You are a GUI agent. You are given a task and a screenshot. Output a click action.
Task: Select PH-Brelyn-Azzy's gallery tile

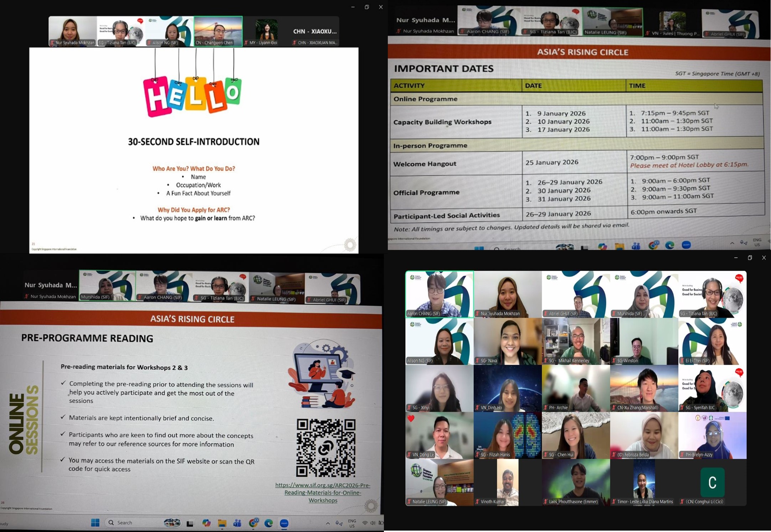tap(713, 435)
